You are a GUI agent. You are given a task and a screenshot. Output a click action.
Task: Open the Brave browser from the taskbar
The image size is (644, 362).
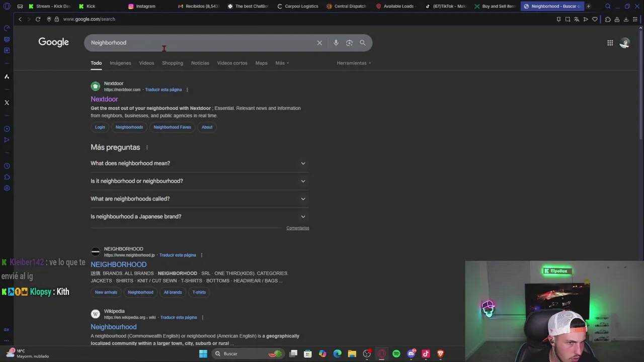[x=441, y=354]
